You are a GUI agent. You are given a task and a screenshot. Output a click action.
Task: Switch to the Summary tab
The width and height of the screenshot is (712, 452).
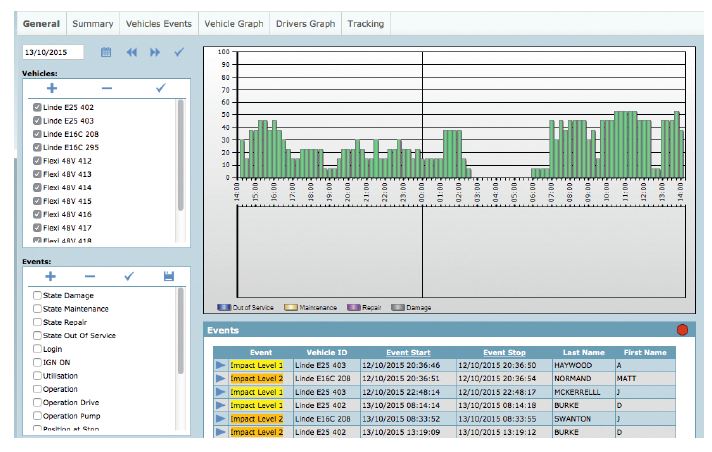coord(93,24)
